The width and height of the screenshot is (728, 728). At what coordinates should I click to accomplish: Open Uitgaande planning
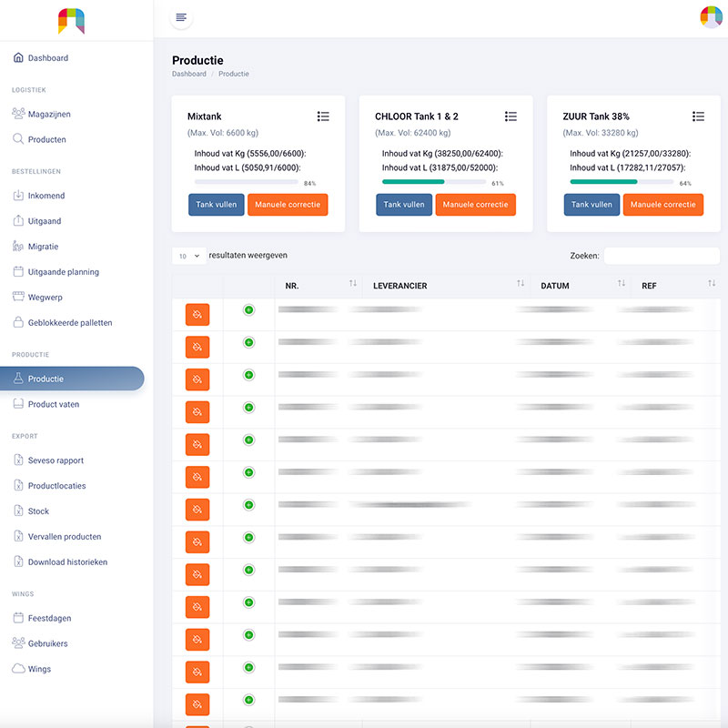point(56,271)
